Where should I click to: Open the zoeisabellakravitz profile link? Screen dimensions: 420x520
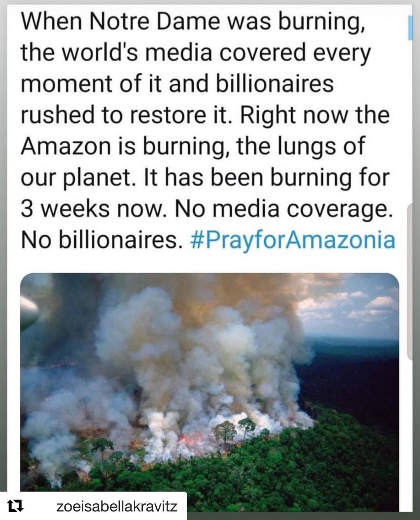point(117,506)
